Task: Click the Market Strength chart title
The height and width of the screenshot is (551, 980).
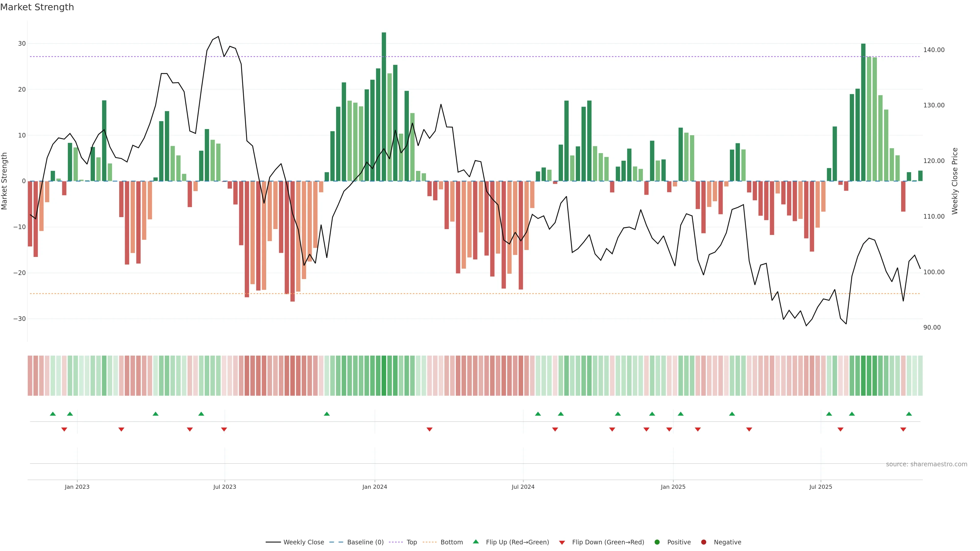Action: tap(37, 7)
